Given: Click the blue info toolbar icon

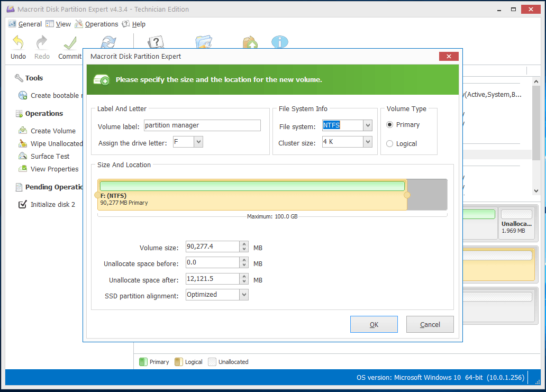Looking at the screenshot, I should point(280,42).
